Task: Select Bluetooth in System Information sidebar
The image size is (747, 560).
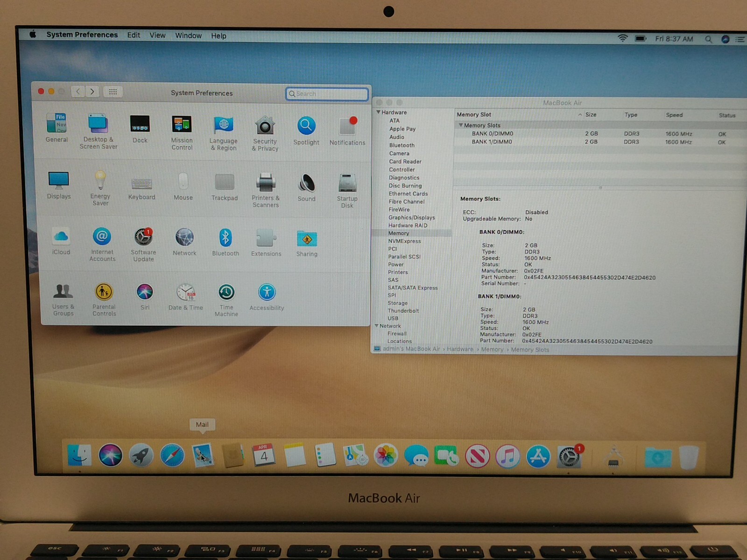Action: [402, 145]
